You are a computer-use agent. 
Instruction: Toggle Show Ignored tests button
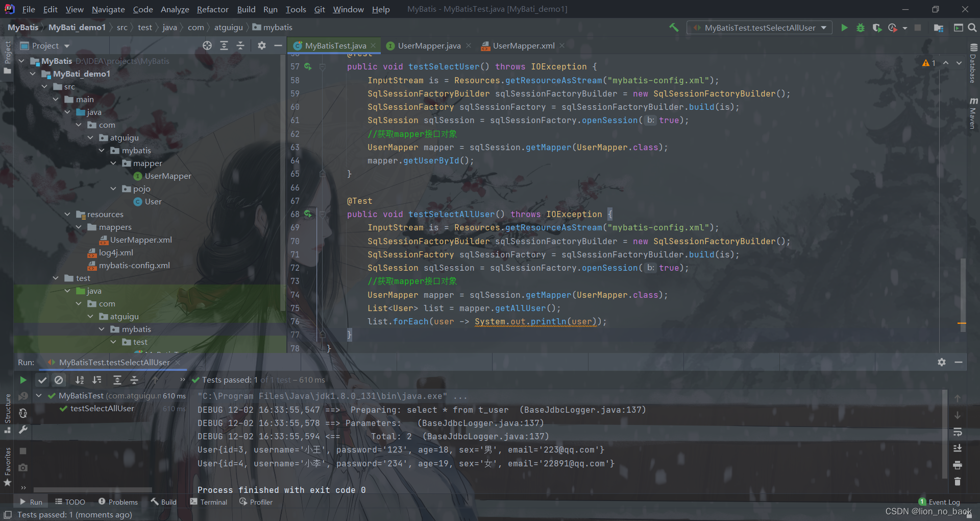[x=59, y=380]
